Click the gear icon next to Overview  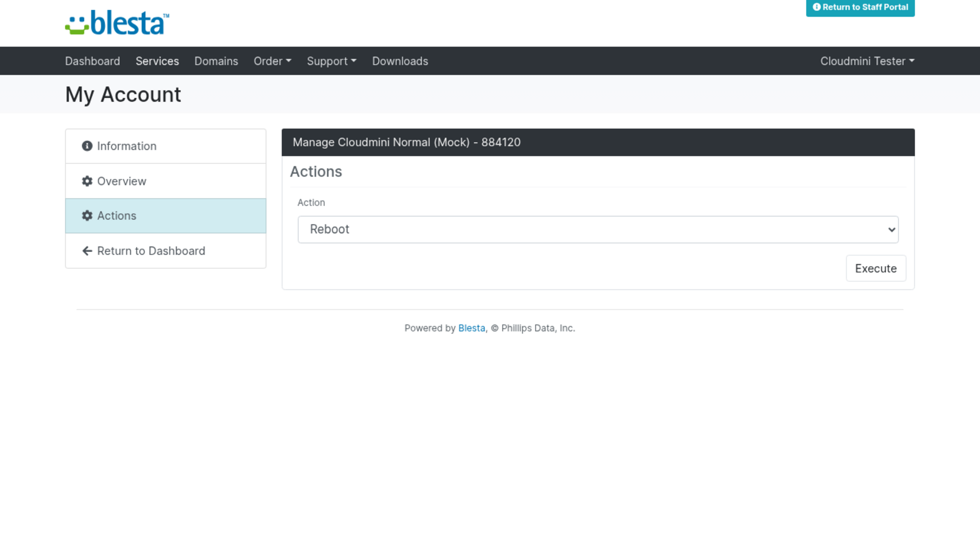(x=87, y=181)
